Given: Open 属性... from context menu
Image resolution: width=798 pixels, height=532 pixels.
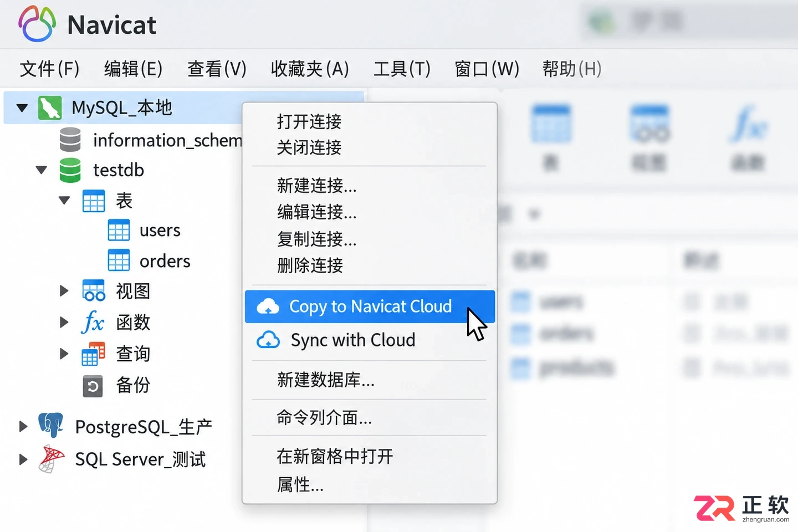Looking at the screenshot, I should tap(300, 485).
